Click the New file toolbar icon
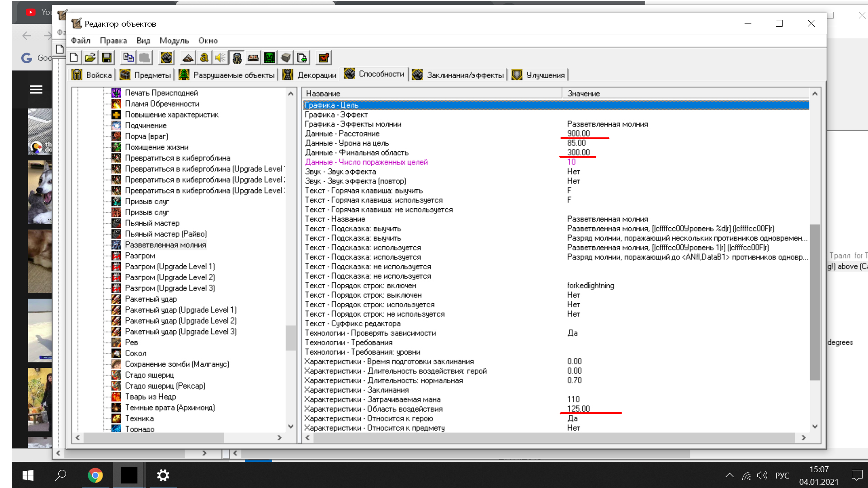The height and width of the screenshot is (488, 868). [74, 58]
